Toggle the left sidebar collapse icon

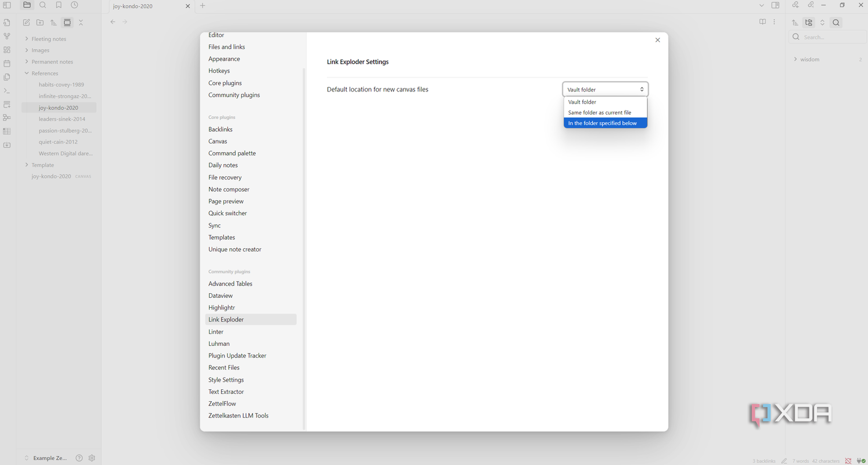[7, 5]
